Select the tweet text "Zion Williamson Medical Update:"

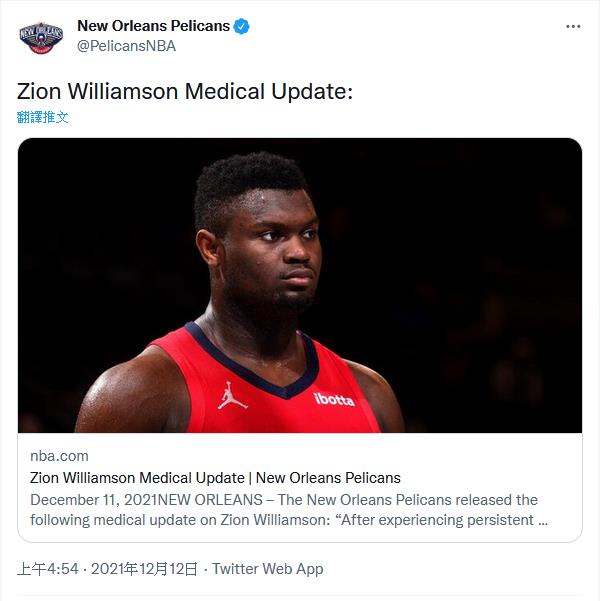[x=185, y=91]
